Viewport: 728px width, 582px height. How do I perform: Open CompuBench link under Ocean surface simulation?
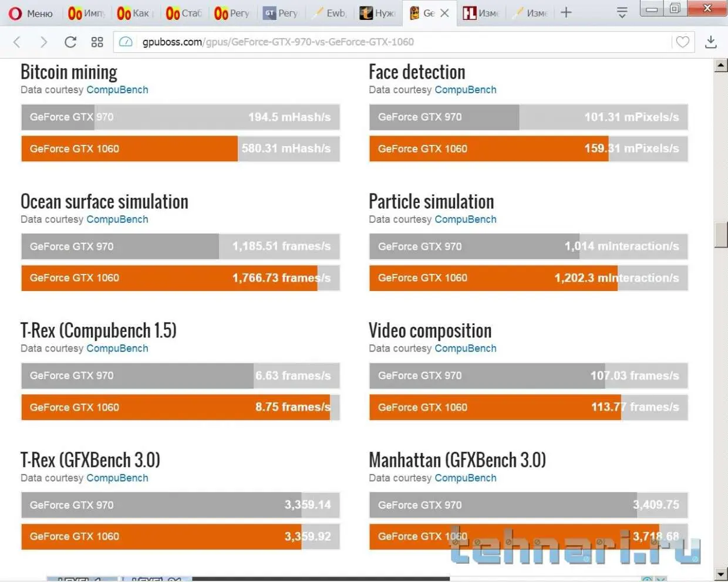point(117,219)
